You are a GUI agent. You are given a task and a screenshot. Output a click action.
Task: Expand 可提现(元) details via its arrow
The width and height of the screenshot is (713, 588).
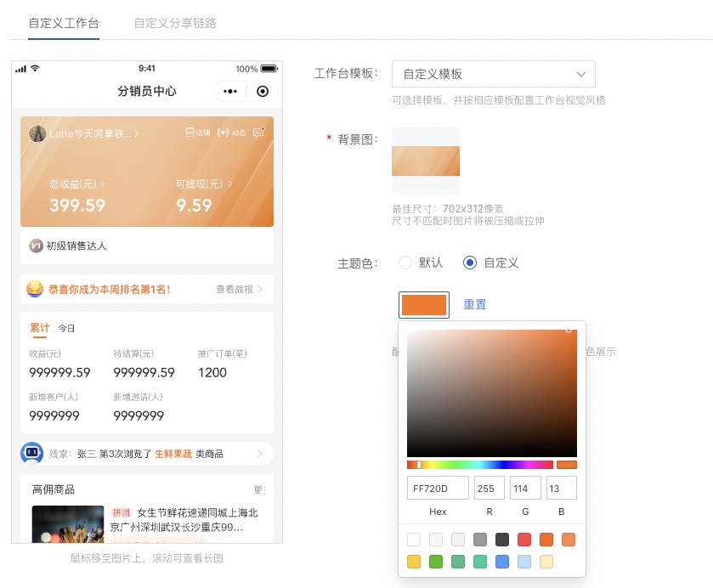coord(230,184)
